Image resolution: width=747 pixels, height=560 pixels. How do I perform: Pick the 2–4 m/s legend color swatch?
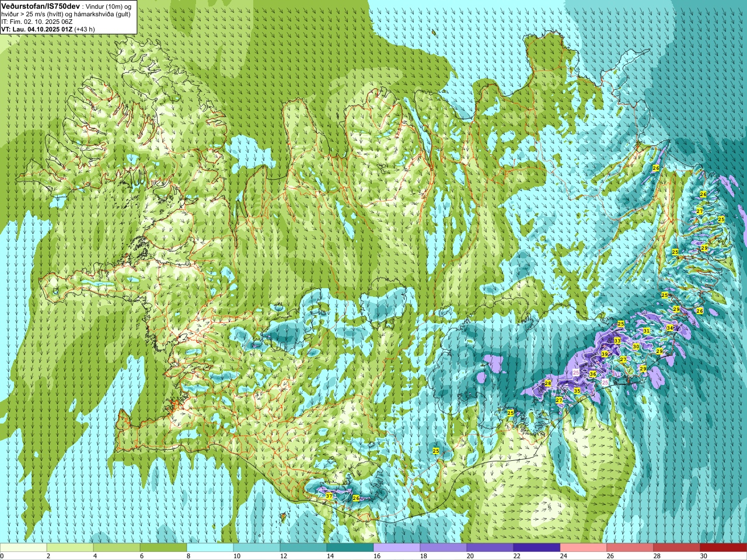(x=70, y=548)
